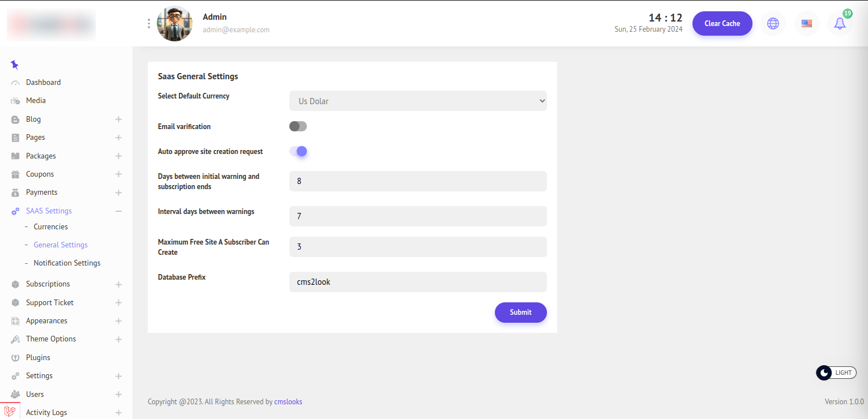Enable the Email verification toggle

(298, 126)
